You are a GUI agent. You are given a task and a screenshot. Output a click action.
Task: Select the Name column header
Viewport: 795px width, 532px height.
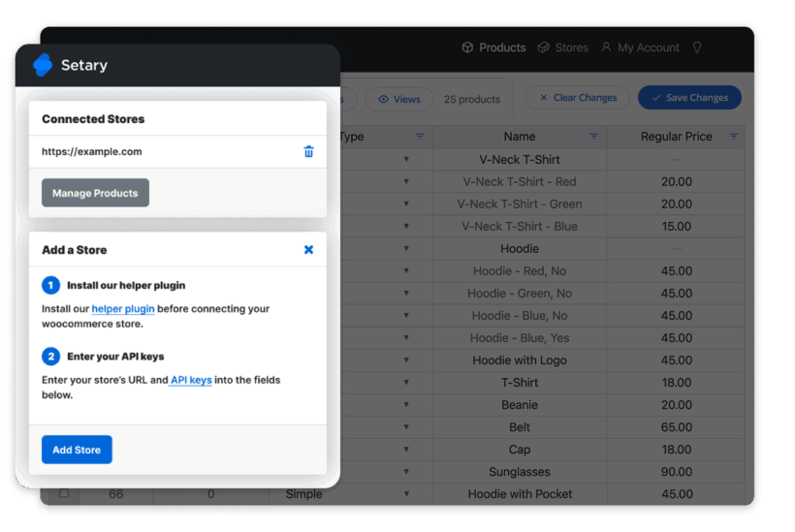(520, 137)
